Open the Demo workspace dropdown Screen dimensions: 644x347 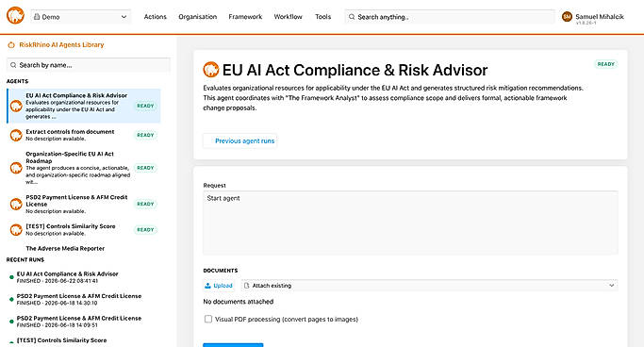coord(81,17)
